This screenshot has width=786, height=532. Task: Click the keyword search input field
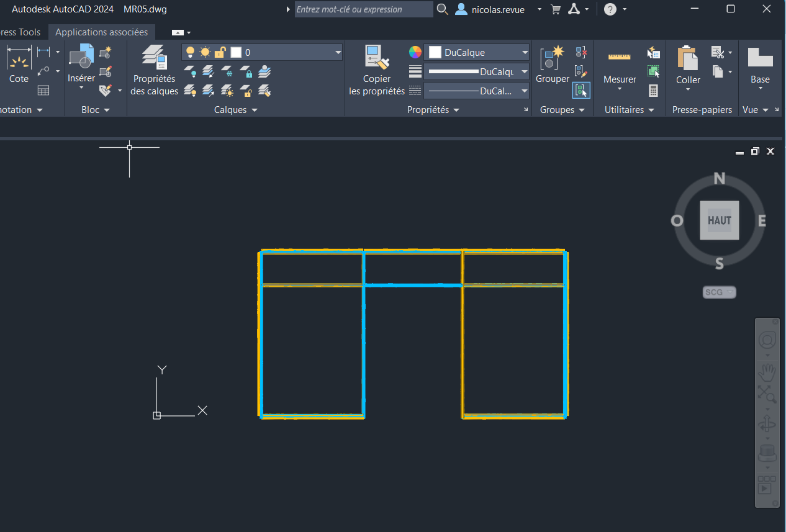(x=363, y=9)
